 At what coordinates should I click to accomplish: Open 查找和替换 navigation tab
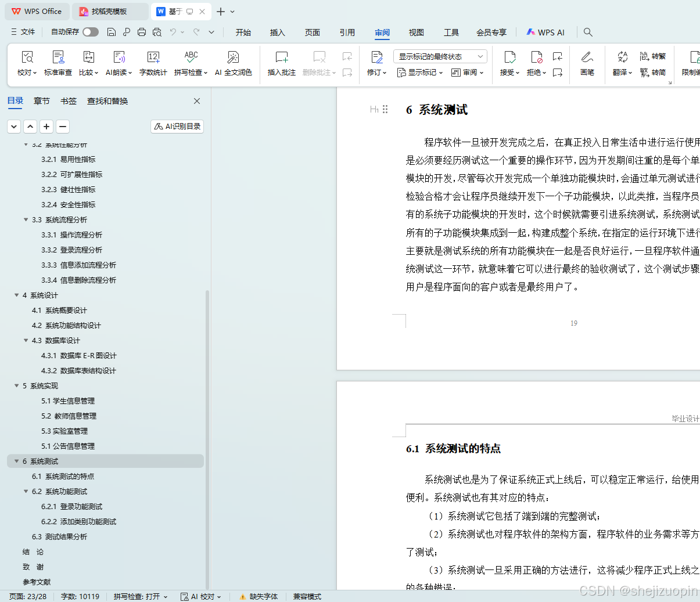[107, 101]
